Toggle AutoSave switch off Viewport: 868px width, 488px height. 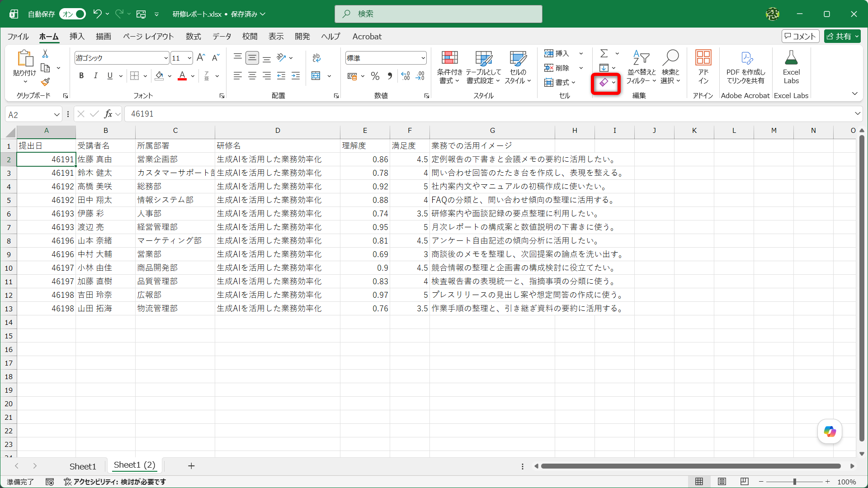click(72, 14)
